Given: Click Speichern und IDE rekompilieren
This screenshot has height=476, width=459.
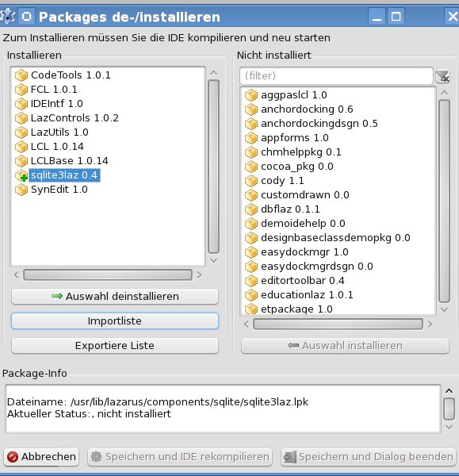Looking at the screenshot, I should click(x=180, y=457).
